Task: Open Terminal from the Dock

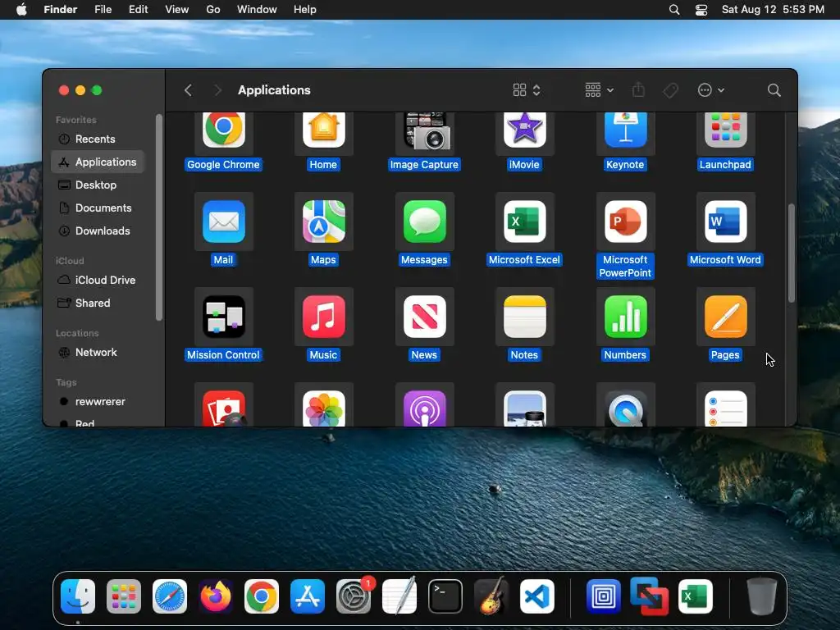Action: coord(445,596)
